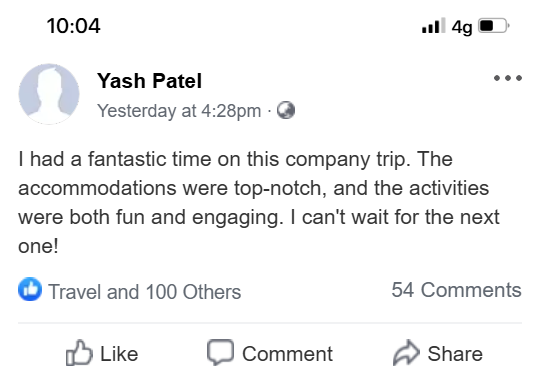Click the word Others in reactions summary
Image resolution: width=540 pixels, height=382 pixels.
tap(212, 292)
